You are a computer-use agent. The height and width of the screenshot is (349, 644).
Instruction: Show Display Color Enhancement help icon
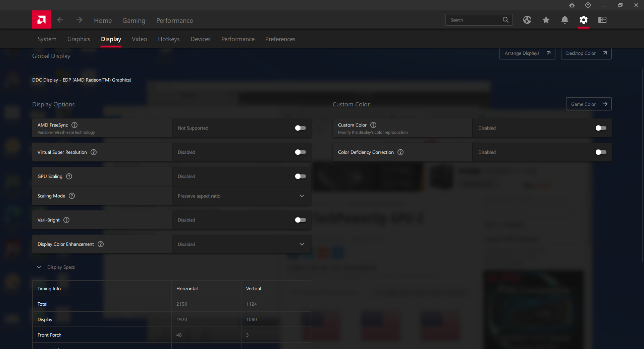(x=101, y=244)
